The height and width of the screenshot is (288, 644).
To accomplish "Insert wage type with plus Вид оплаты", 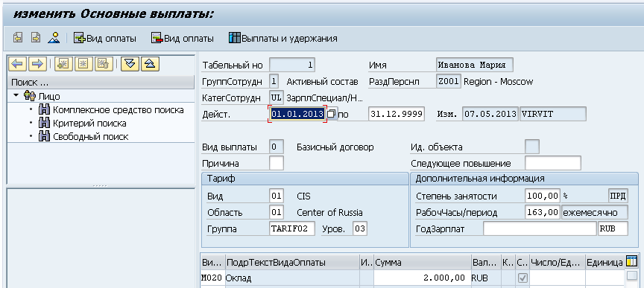I will (x=105, y=39).
